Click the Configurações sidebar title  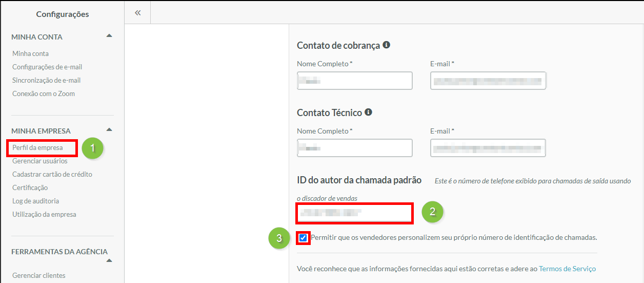63,14
